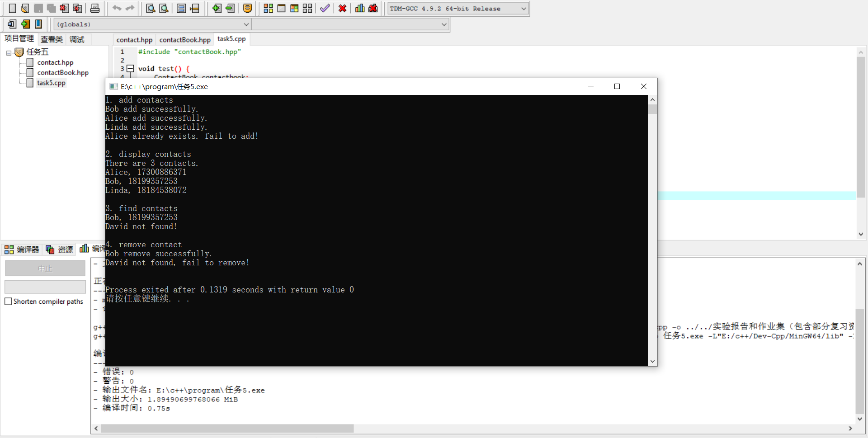Collapse the 任务五 project tree node
Viewport: 868px width, 438px height.
[9, 53]
